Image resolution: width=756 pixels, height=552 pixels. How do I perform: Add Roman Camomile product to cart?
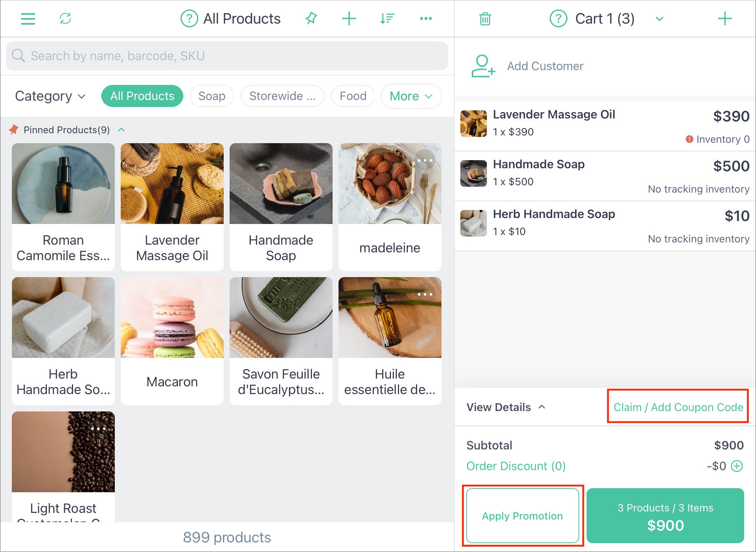63,207
